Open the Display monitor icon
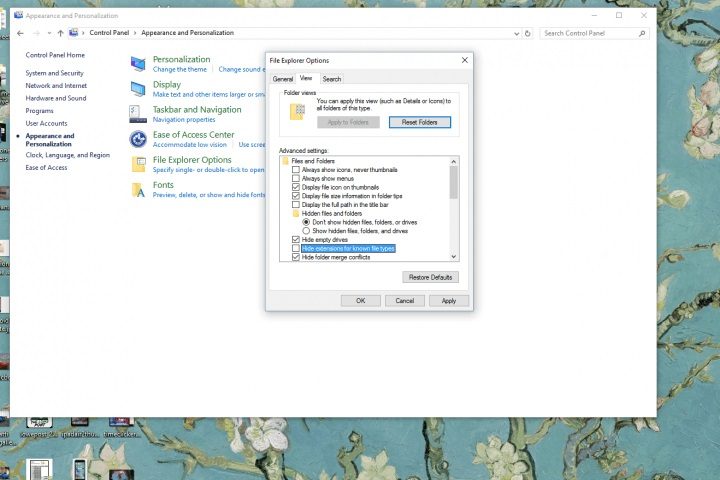 point(138,89)
